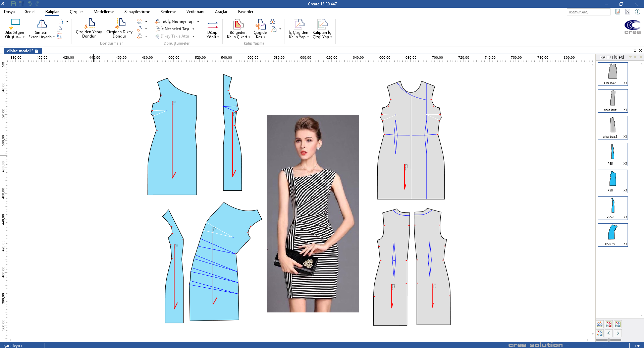Expand the İç Nesneleri Taşı dropdown arrow
The image size is (644, 348).
(194, 29)
